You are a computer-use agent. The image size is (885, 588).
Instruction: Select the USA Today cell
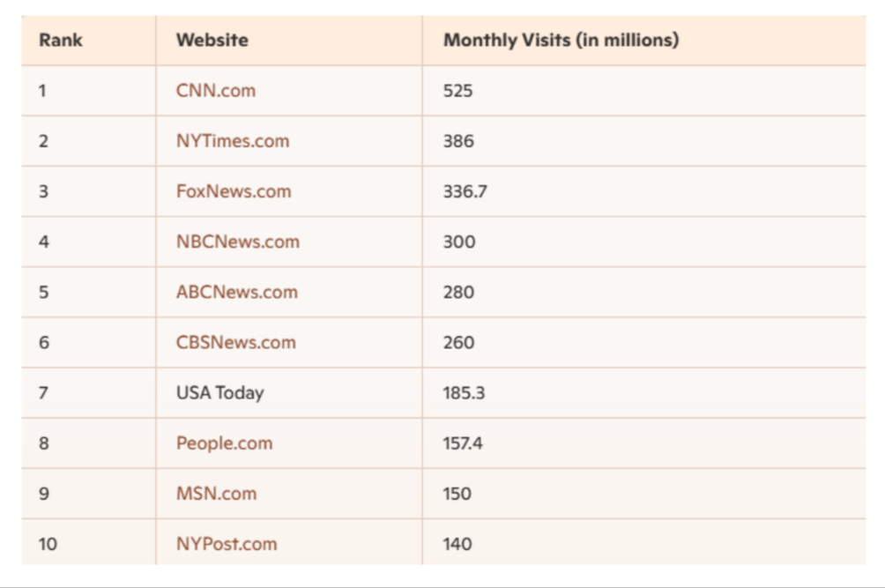coord(289,393)
